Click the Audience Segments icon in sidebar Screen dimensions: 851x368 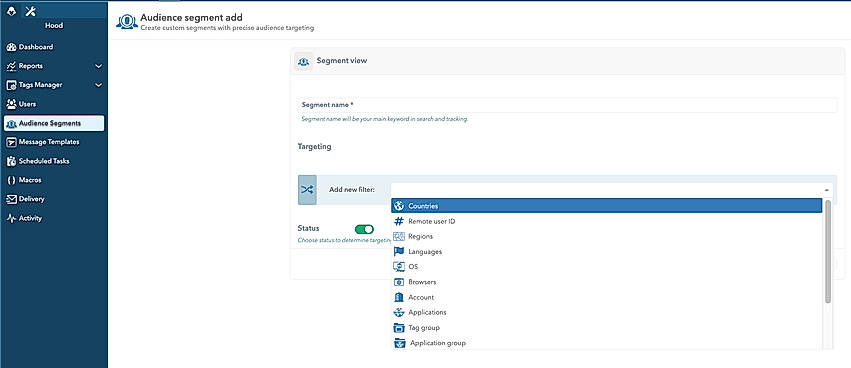(x=11, y=124)
